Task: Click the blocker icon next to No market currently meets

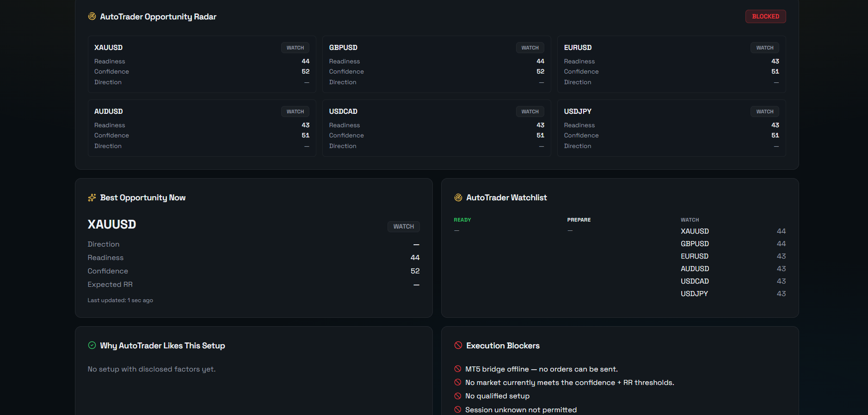Action: pos(458,382)
